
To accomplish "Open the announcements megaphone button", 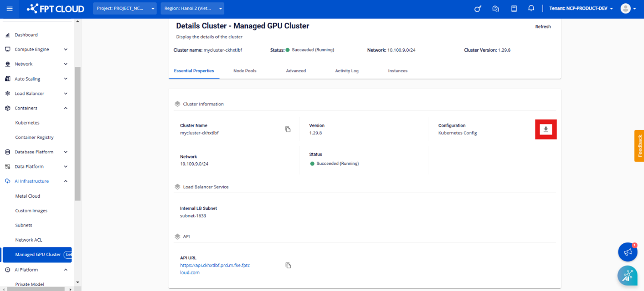I will coord(628,252).
